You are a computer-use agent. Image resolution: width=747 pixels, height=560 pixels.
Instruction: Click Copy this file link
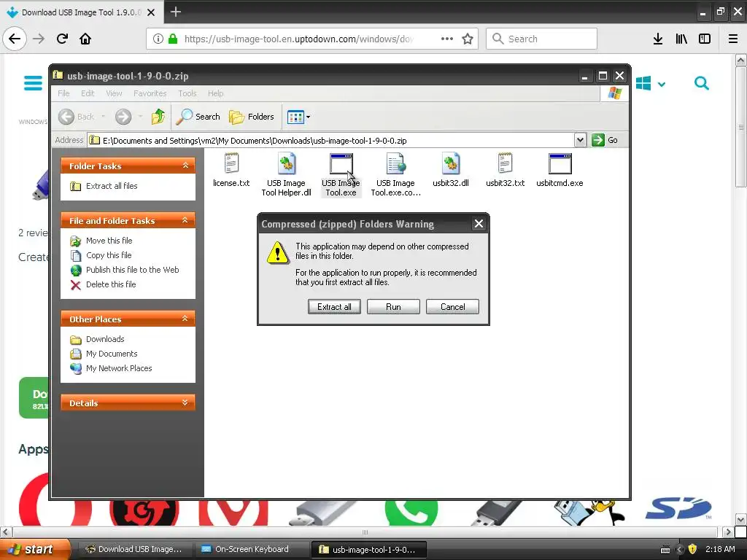tap(109, 255)
